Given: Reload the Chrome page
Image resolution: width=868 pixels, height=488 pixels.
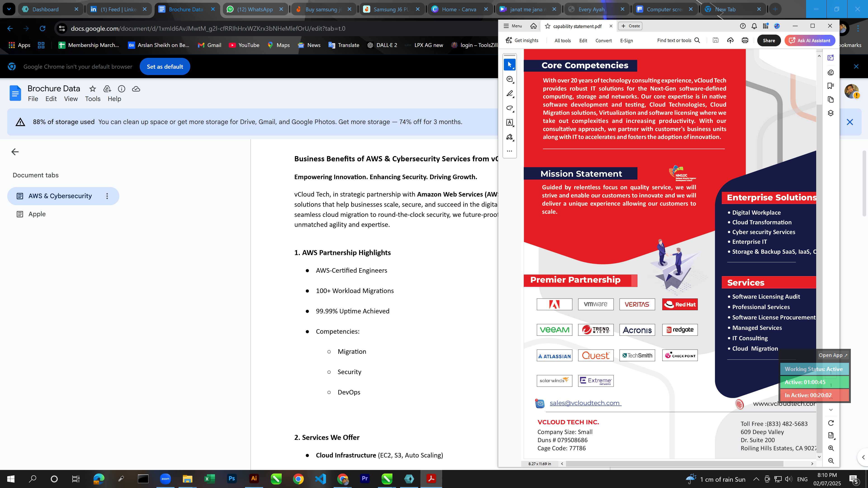Looking at the screenshot, I should click(x=42, y=29).
